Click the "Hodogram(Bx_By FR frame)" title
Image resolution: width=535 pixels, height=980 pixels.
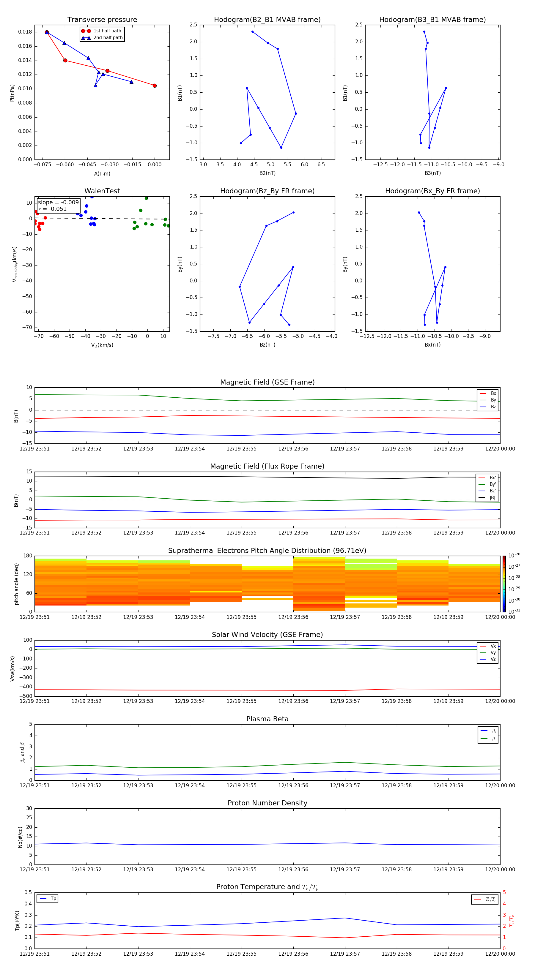tap(432, 191)
